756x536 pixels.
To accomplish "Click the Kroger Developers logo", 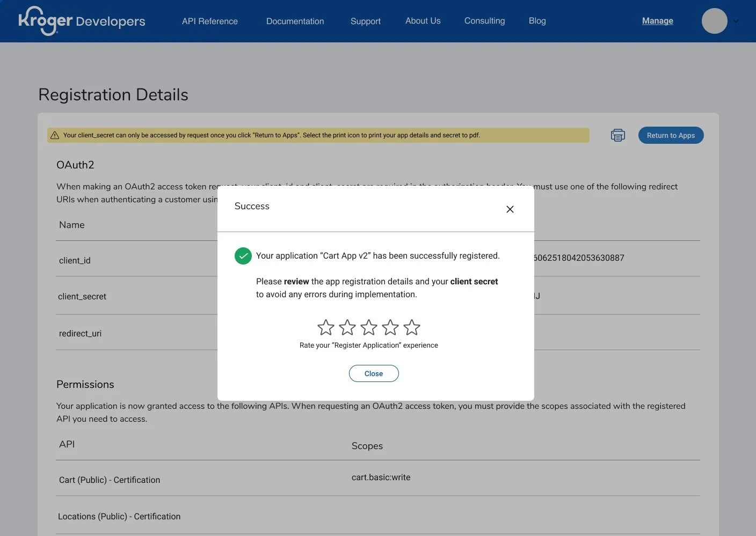I will pos(82,21).
